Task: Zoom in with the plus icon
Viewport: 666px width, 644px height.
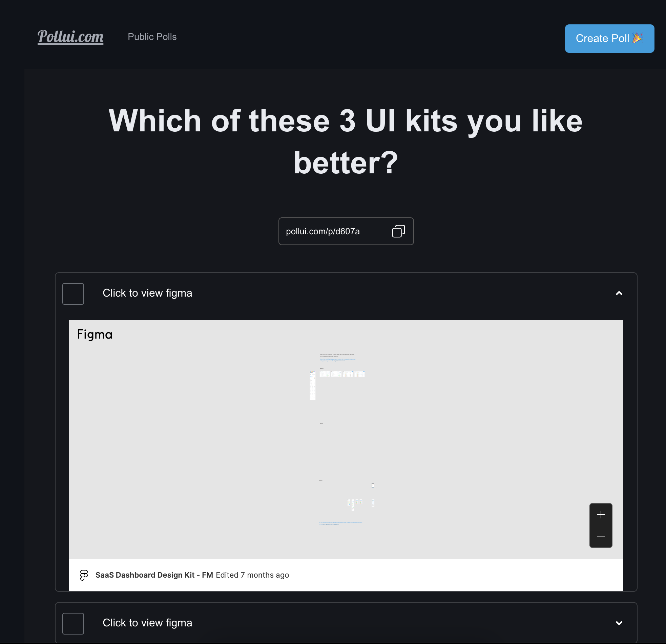Action: coord(601,515)
